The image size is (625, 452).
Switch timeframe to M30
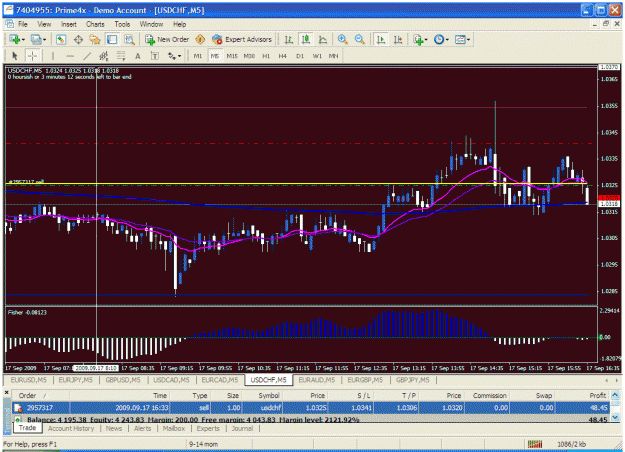pos(249,56)
